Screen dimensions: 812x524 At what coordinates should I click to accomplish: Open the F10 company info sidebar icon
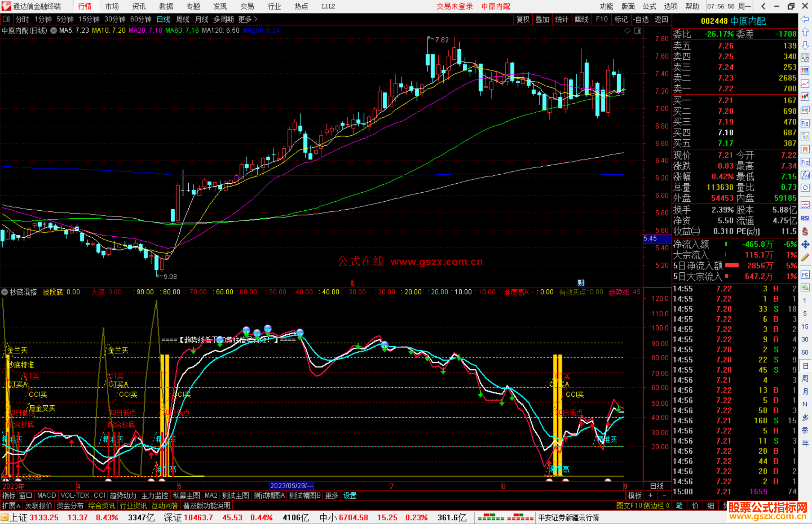(805, 123)
